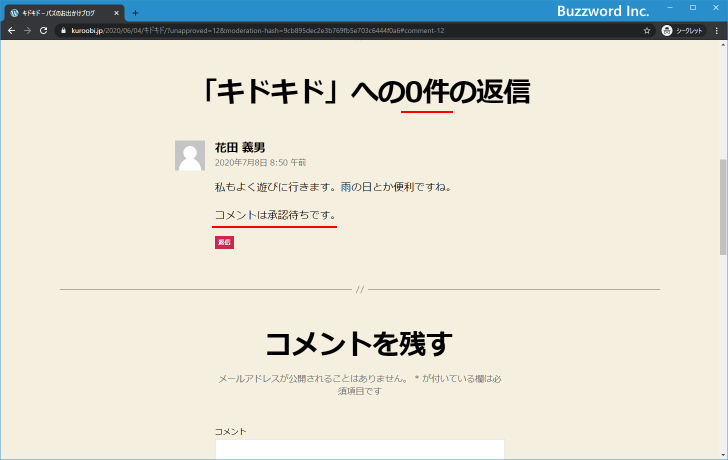This screenshot has height=460, width=728.
Task: Bookmark the page with the star icon
Action: [x=647, y=31]
